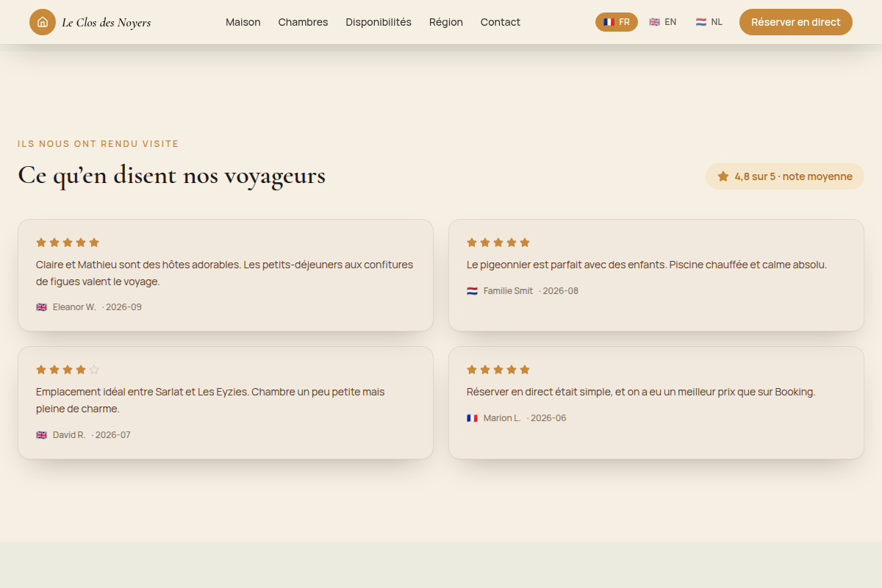Click the French flag icon in header

tap(609, 22)
